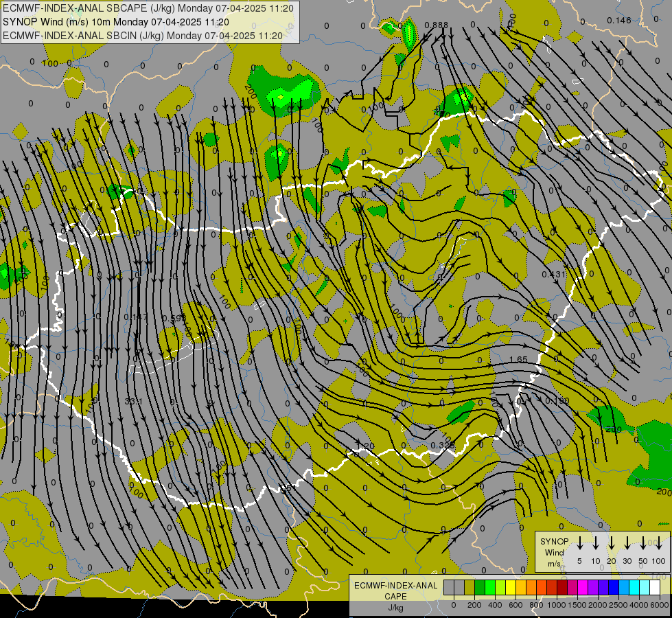Click the 1.20 value on the map
Screen dimensions: 672x618
click(x=366, y=446)
